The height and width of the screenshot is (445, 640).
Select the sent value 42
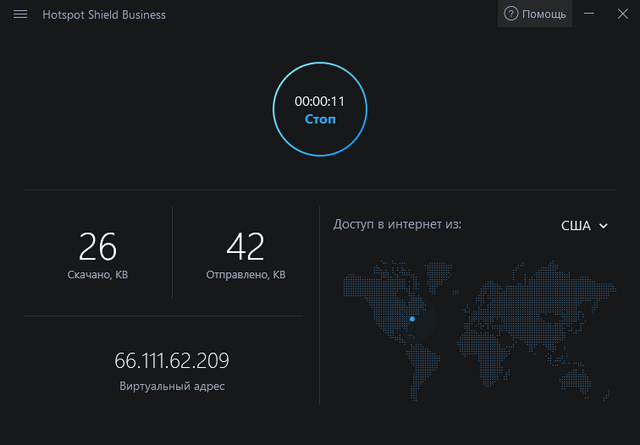(245, 246)
